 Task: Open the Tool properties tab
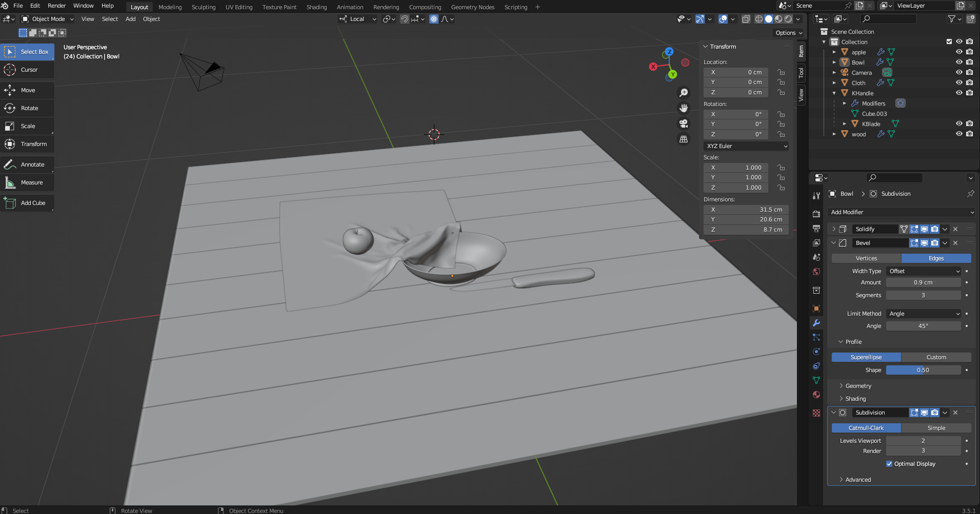(816, 196)
